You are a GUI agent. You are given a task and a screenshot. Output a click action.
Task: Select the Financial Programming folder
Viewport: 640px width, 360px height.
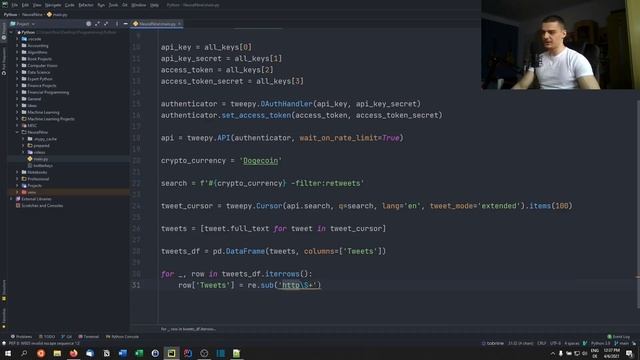[48, 92]
